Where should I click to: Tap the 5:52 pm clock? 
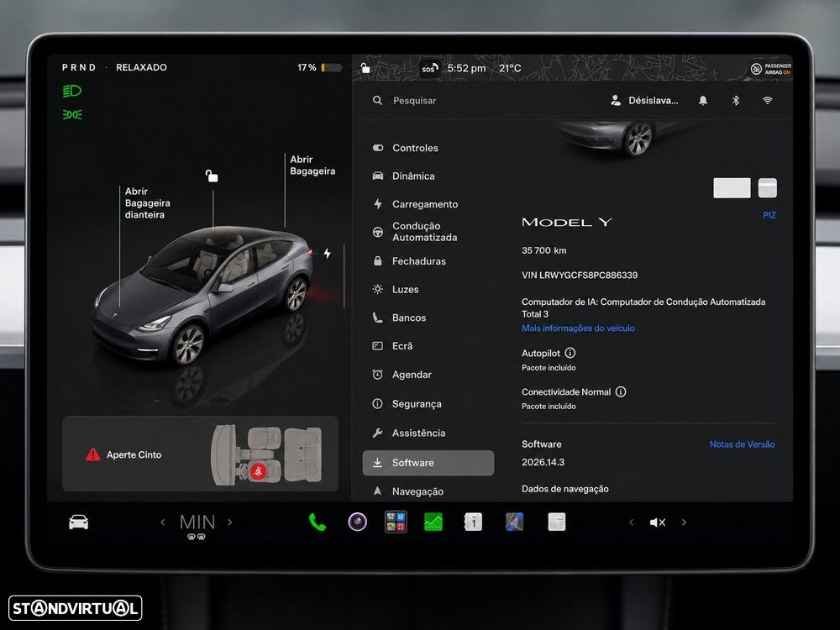point(466,68)
